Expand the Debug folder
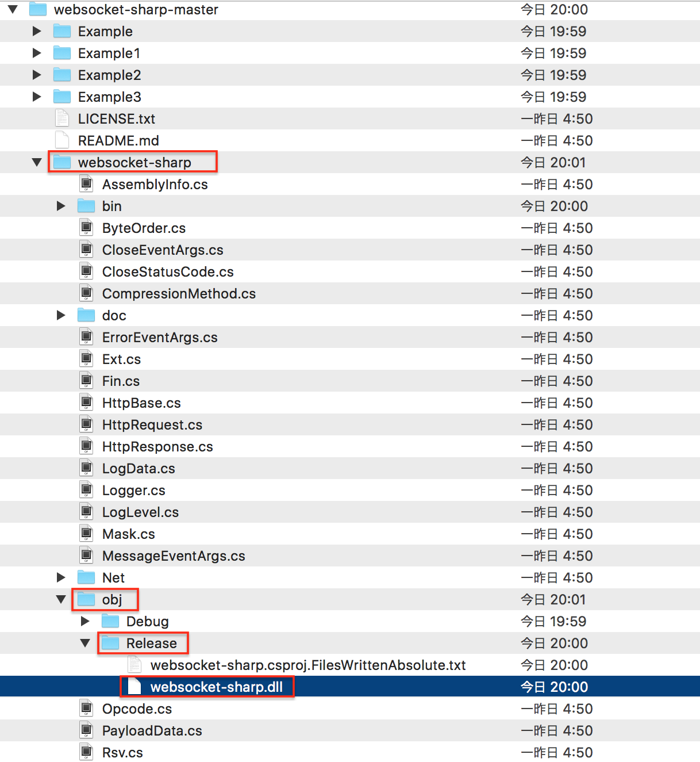Image resolution: width=700 pixels, height=762 pixels. tap(85, 621)
